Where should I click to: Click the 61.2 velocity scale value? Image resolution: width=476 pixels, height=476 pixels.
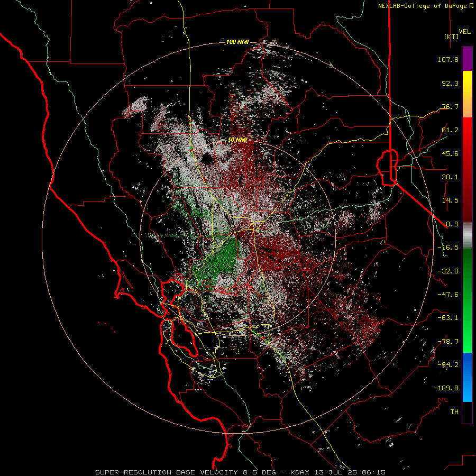point(450,130)
